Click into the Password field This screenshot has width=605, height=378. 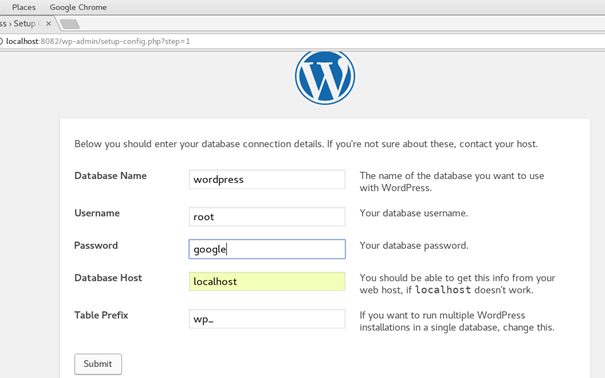click(267, 249)
